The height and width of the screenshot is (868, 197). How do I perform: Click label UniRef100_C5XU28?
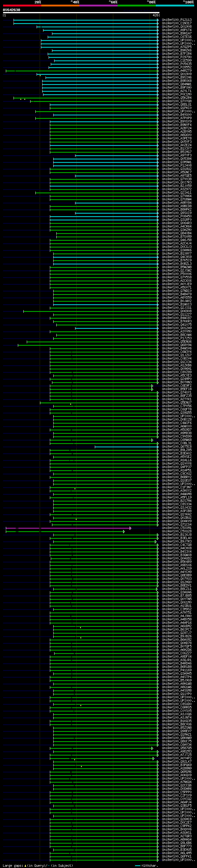point(177,532)
